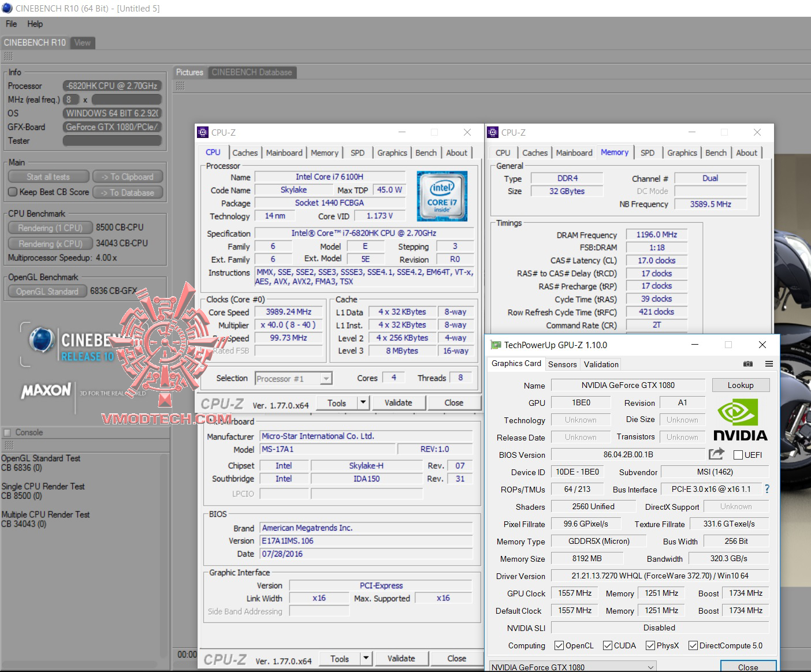Click the Tester input field

112,141
